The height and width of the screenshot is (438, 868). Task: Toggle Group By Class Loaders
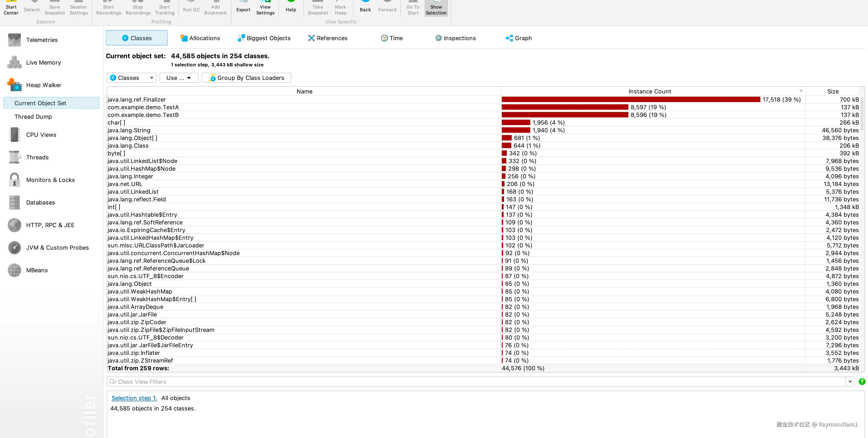pos(246,78)
